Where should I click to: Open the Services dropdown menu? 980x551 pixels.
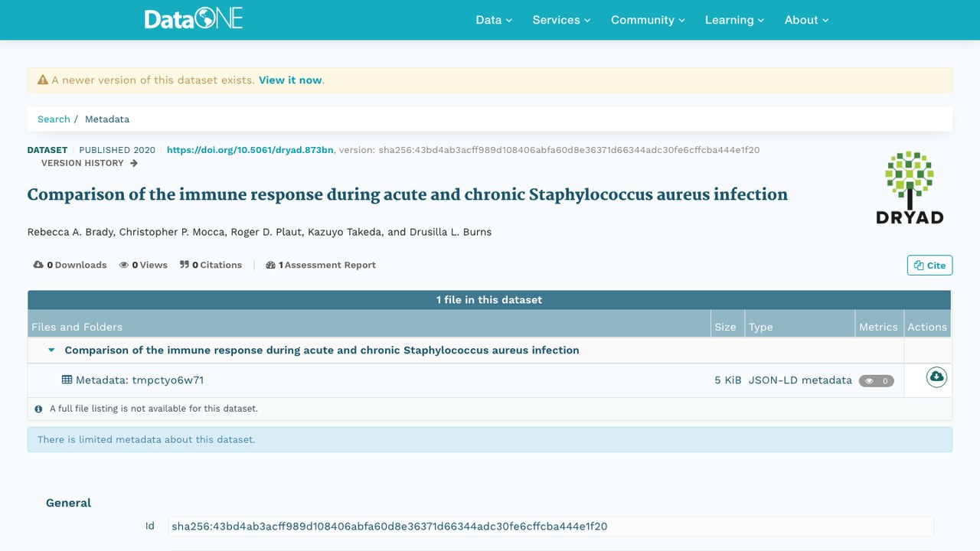point(561,20)
